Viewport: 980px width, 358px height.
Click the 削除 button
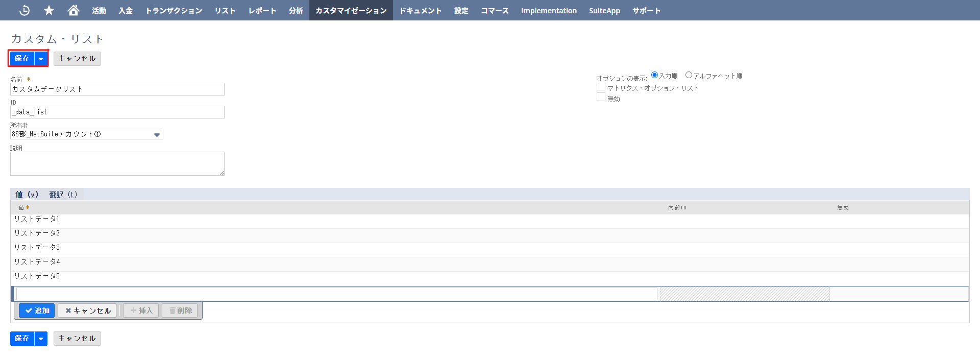180,311
